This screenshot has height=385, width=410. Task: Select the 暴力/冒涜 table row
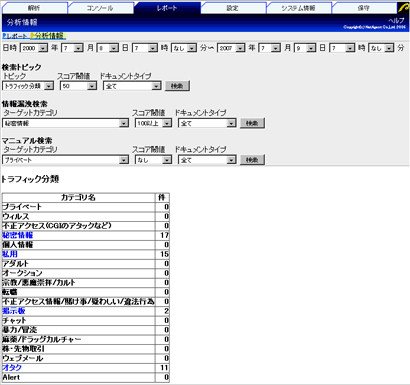click(x=86, y=330)
